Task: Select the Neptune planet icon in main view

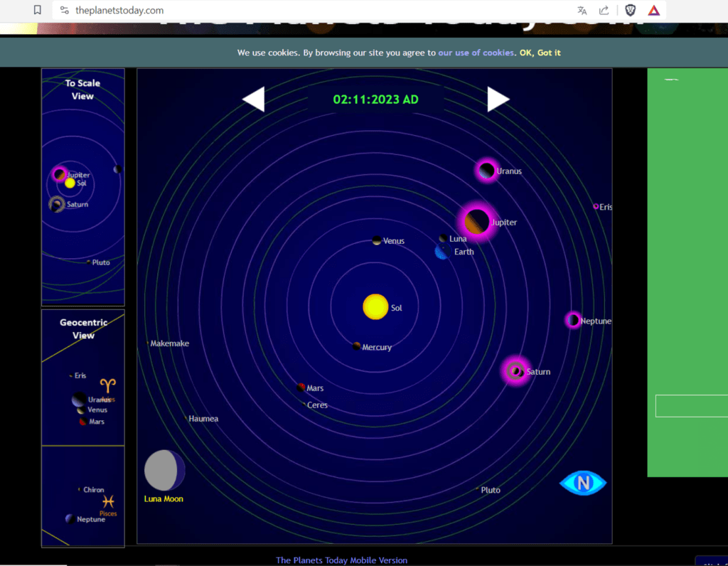Action: (573, 321)
